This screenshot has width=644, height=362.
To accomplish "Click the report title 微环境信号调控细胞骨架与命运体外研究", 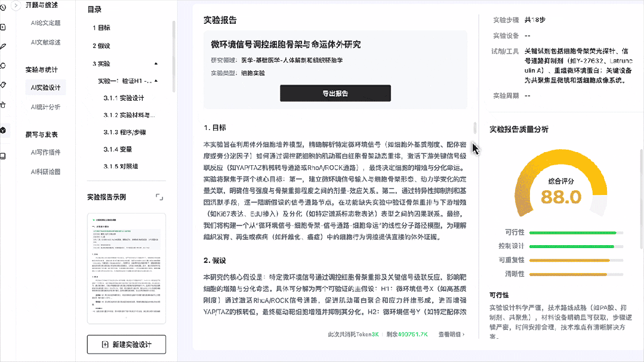I will [x=286, y=44].
